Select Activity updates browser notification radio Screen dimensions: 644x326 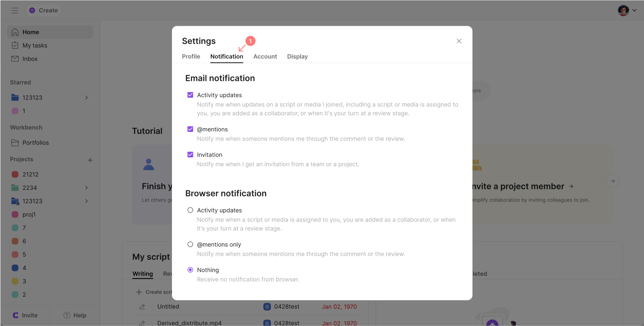190,210
